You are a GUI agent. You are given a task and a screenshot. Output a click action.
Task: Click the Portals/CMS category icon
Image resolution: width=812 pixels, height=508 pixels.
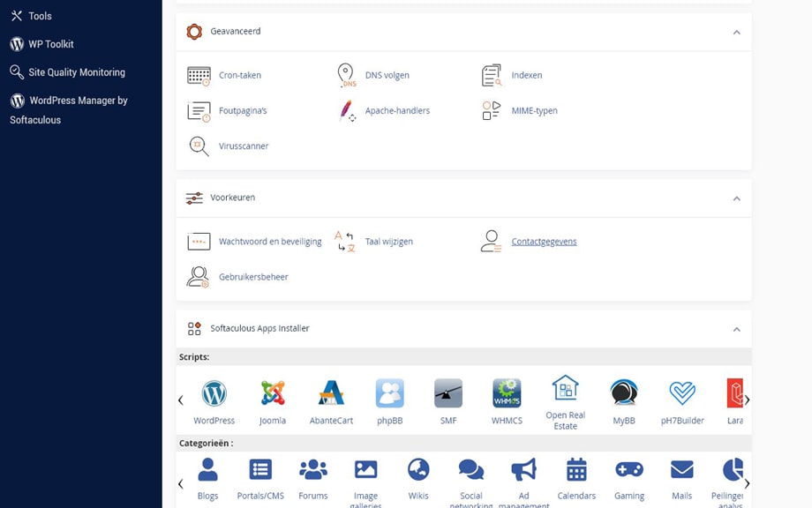point(260,470)
